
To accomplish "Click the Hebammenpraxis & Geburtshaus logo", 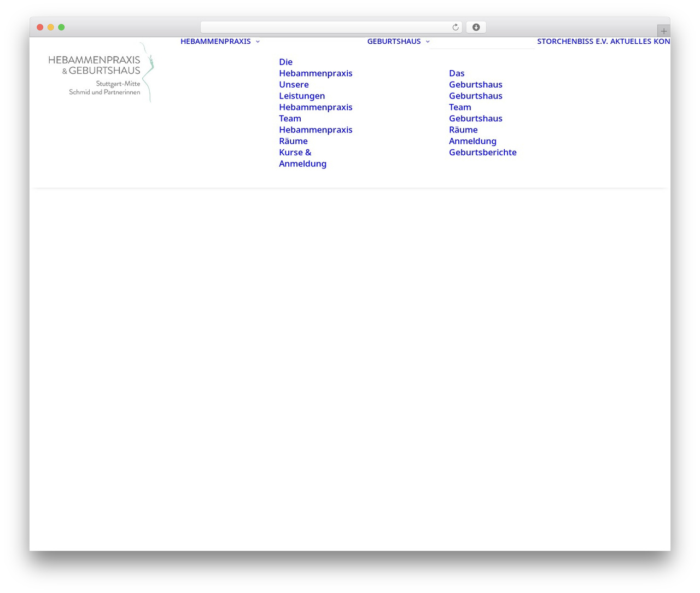I will 101,72.
